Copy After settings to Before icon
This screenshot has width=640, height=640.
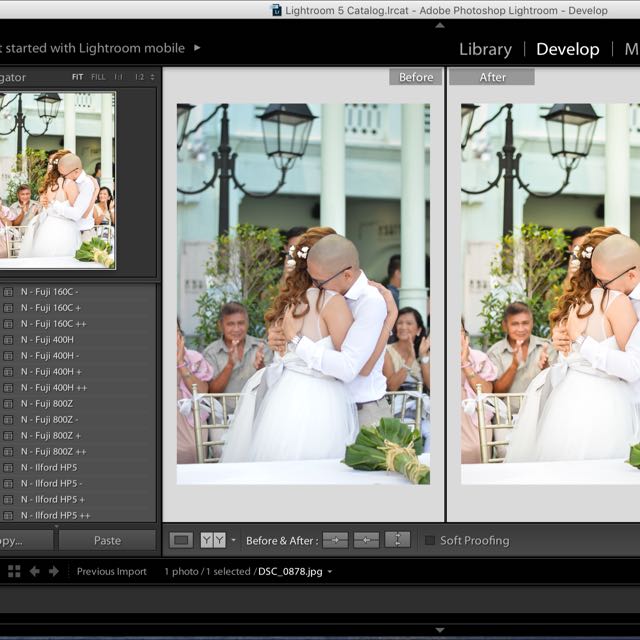pos(366,540)
